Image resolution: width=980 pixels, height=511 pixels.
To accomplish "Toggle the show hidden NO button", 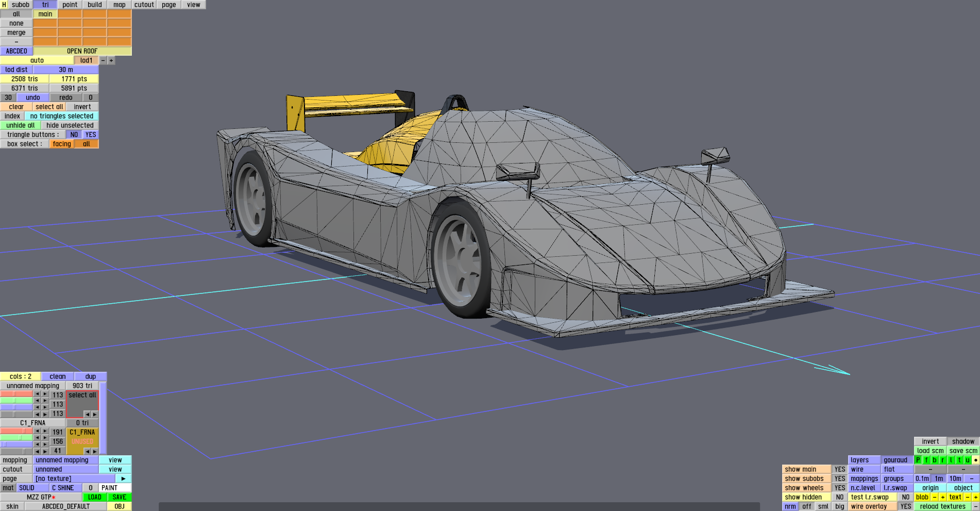I will [840, 497].
